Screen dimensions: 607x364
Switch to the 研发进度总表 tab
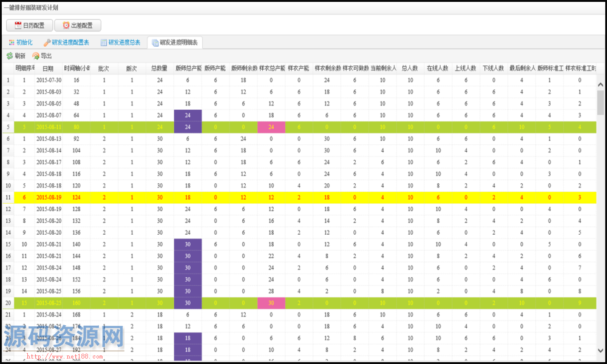point(124,42)
